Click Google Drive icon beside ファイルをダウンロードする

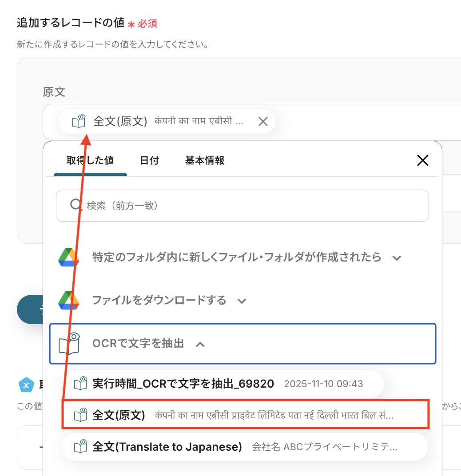coord(68,301)
